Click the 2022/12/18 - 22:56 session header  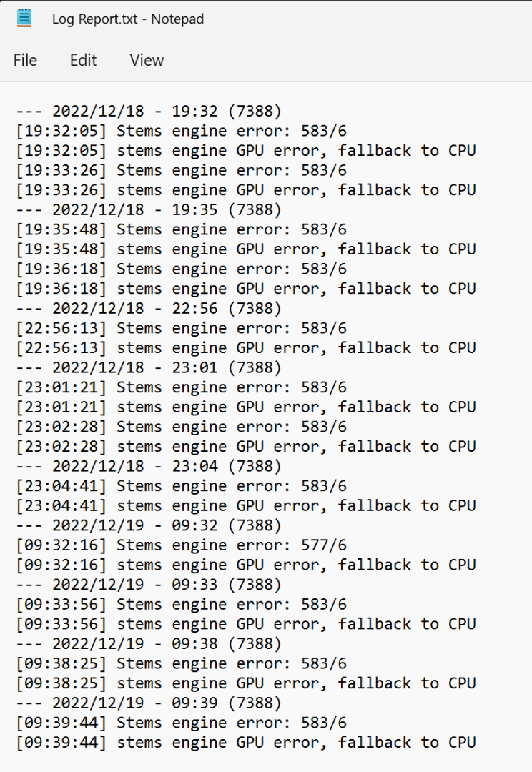[x=149, y=308]
